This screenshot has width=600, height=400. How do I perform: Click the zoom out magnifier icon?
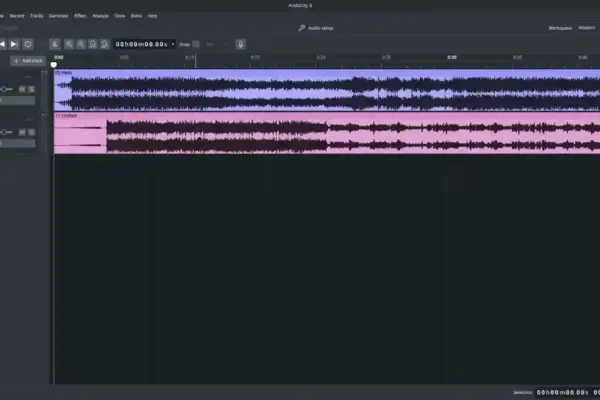[x=81, y=44]
